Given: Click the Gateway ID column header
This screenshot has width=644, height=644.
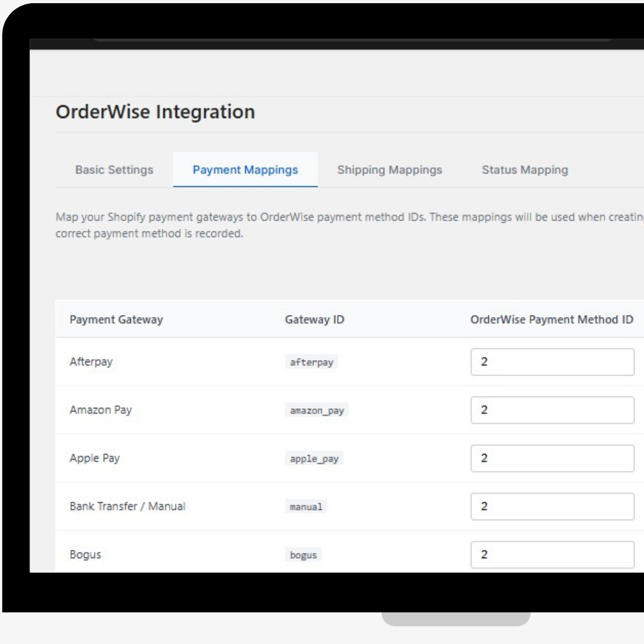Looking at the screenshot, I should tap(314, 319).
